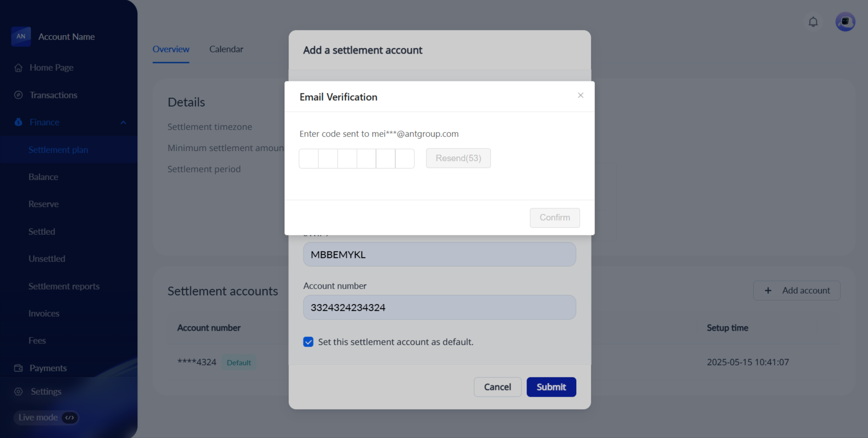Click the first verification code box

click(309, 159)
